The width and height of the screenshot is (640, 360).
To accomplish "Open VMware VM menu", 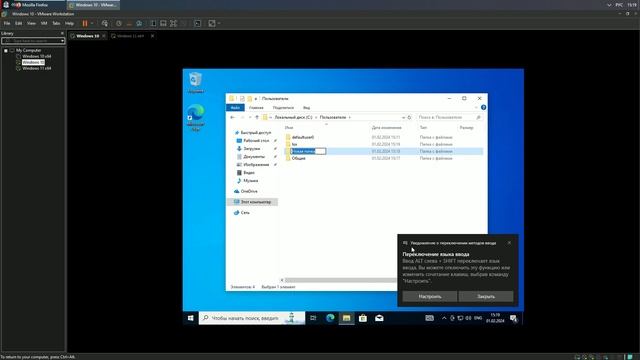I will tap(44, 24).
